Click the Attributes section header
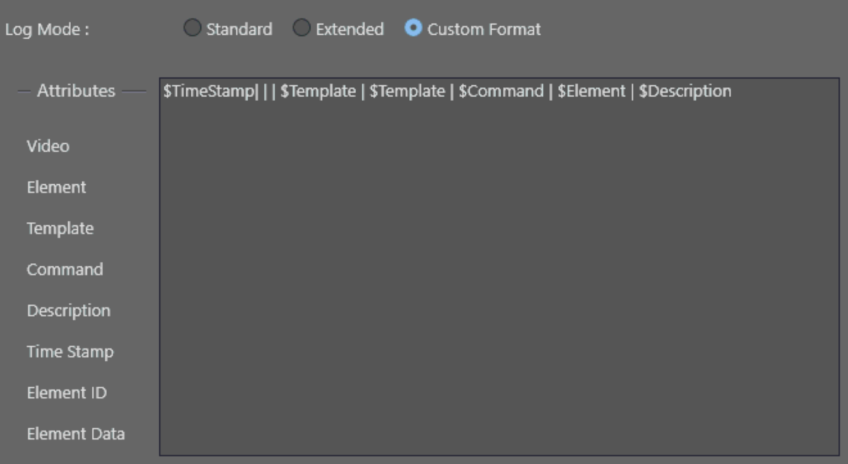The height and width of the screenshot is (464, 848). 76,91
